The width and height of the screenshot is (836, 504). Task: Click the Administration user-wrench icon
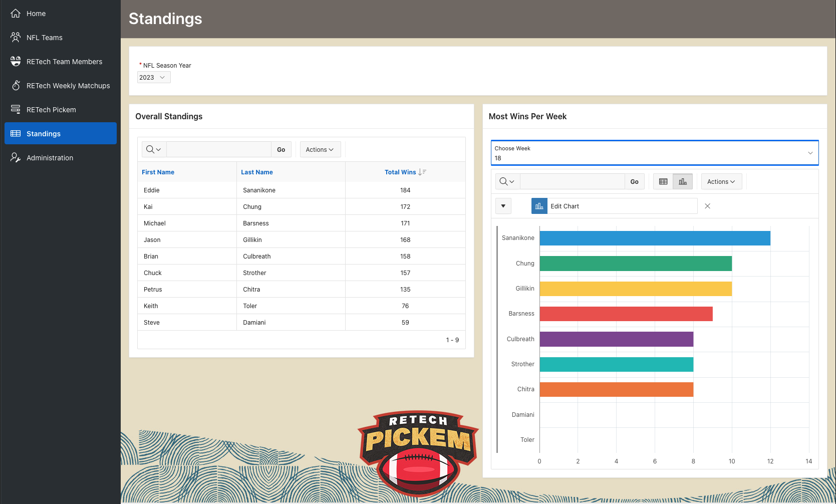[x=16, y=158]
